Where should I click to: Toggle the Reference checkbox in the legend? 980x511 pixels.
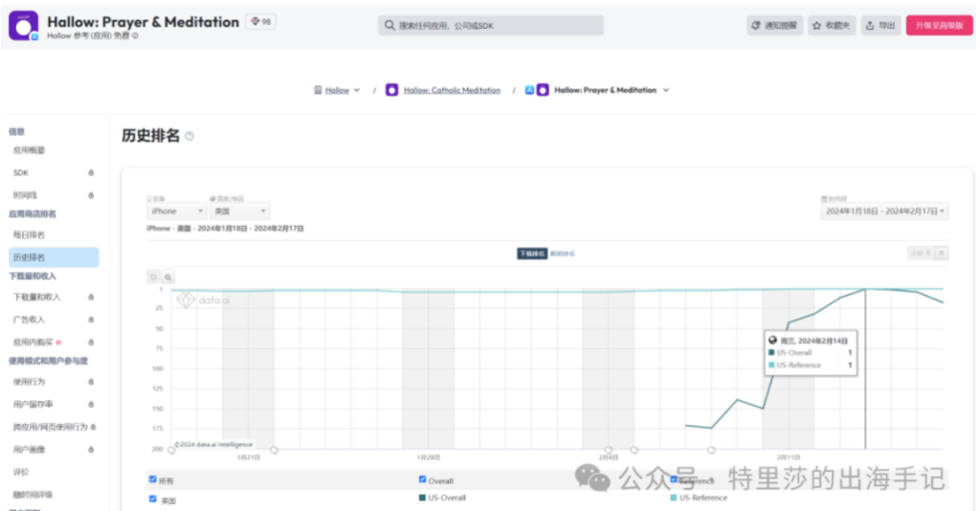point(674,479)
